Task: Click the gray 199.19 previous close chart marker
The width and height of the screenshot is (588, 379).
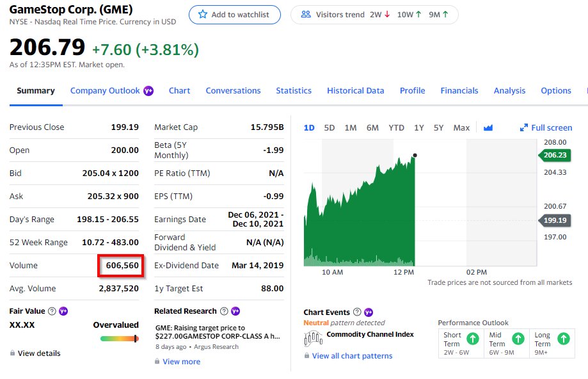Action: click(x=555, y=220)
